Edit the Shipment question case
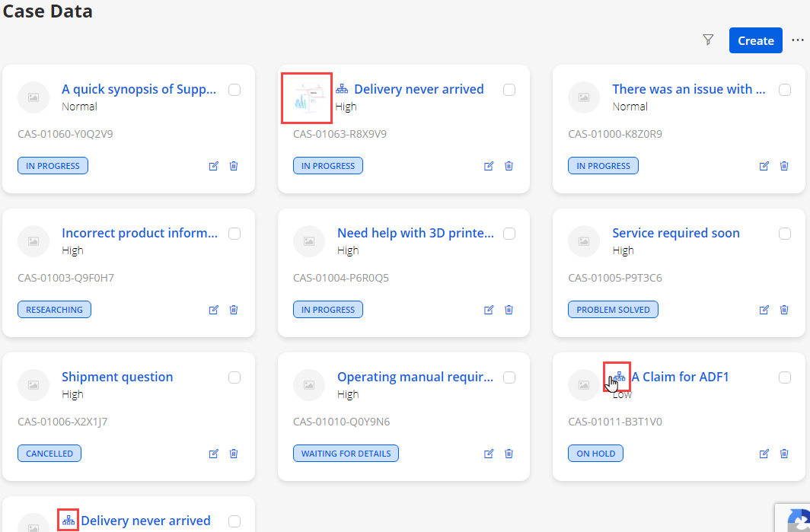The image size is (810, 532). 214,454
